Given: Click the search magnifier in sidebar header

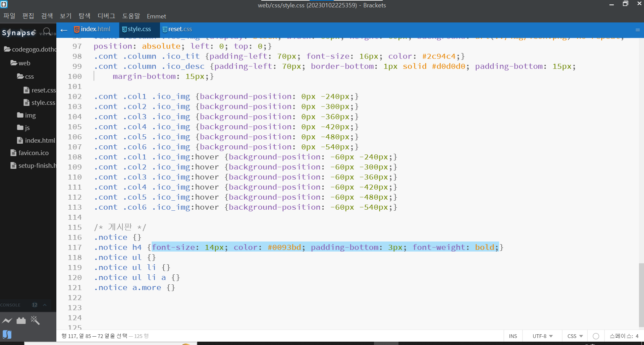Looking at the screenshot, I should [x=47, y=31].
